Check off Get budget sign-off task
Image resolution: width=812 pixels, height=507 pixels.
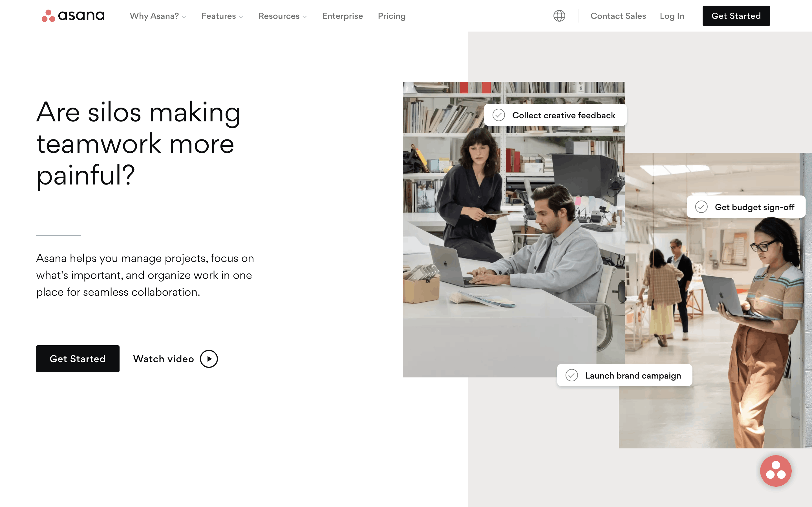(x=701, y=207)
